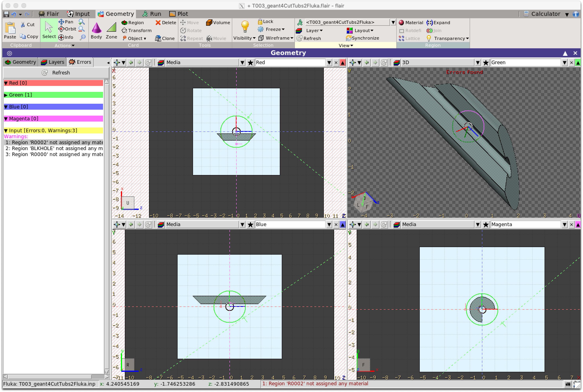
Task: Click the Delete card button
Action: tap(166, 23)
